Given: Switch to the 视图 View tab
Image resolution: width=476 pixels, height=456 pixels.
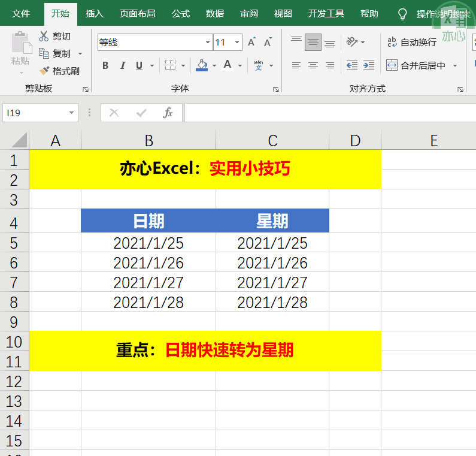Looking at the screenshot, I should [283, 14].
